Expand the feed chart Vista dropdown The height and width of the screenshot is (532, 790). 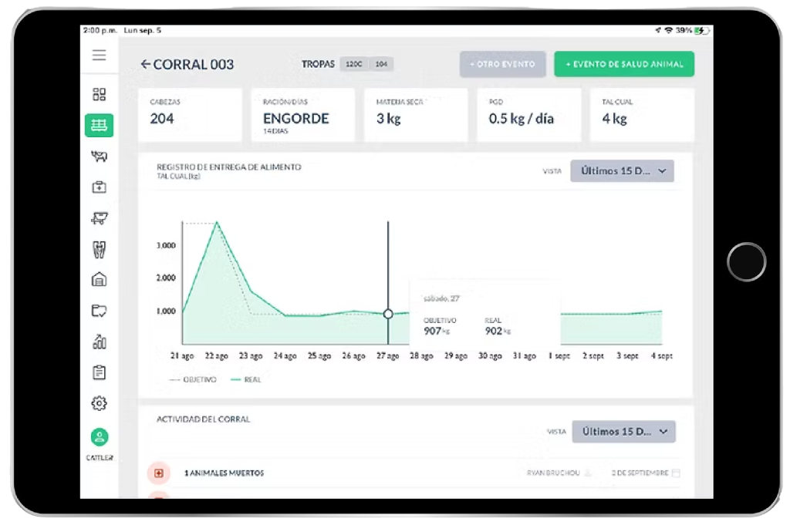[x=622, y=171]
